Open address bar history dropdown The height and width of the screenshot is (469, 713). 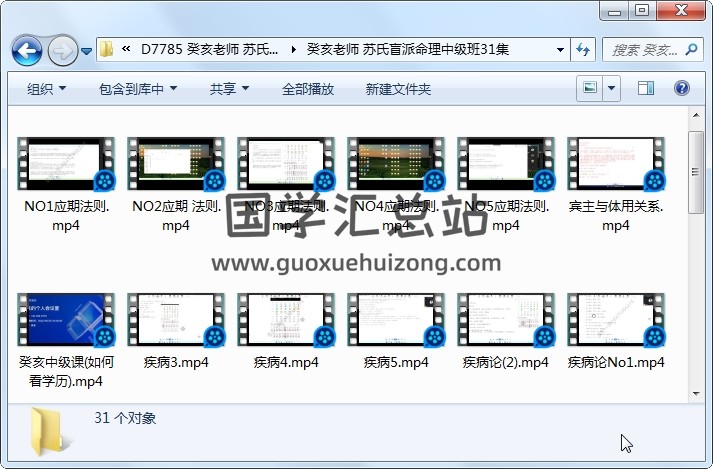coord(560,50)
